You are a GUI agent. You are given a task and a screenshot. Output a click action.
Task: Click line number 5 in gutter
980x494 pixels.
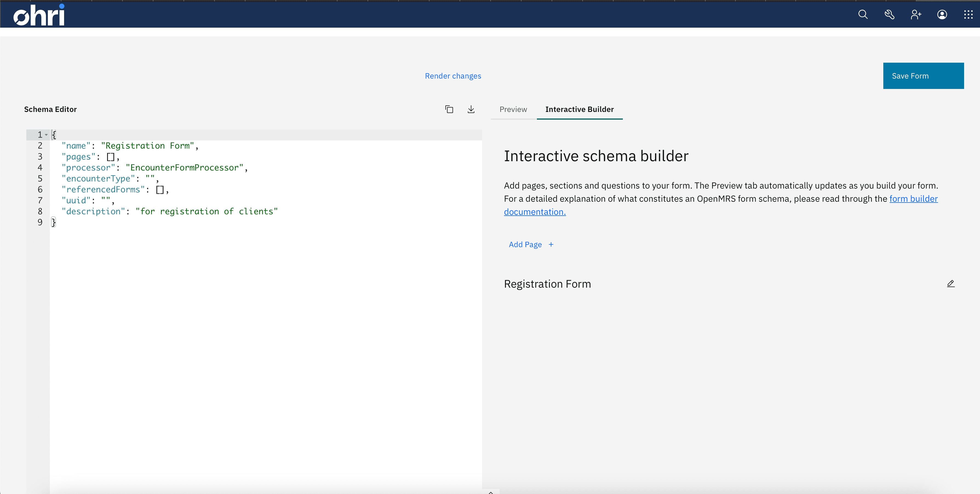coord(39,179)
